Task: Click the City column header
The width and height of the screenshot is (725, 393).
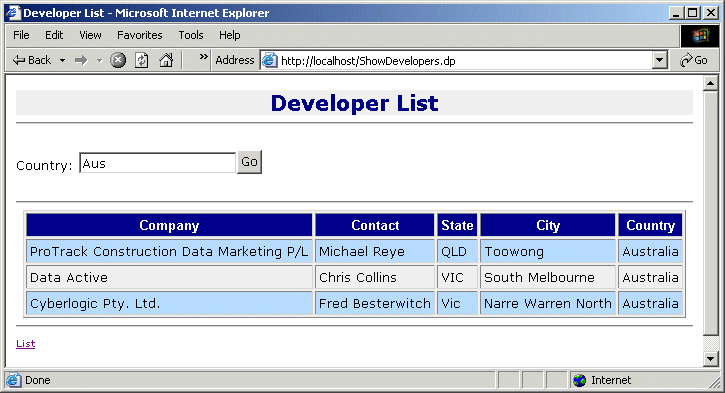Action: point(548,225)
